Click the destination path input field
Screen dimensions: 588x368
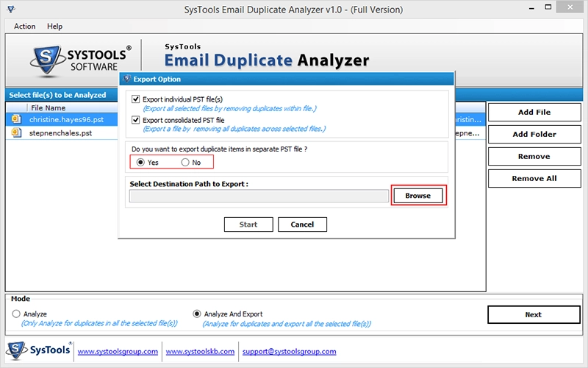click(x=259, y=196)
